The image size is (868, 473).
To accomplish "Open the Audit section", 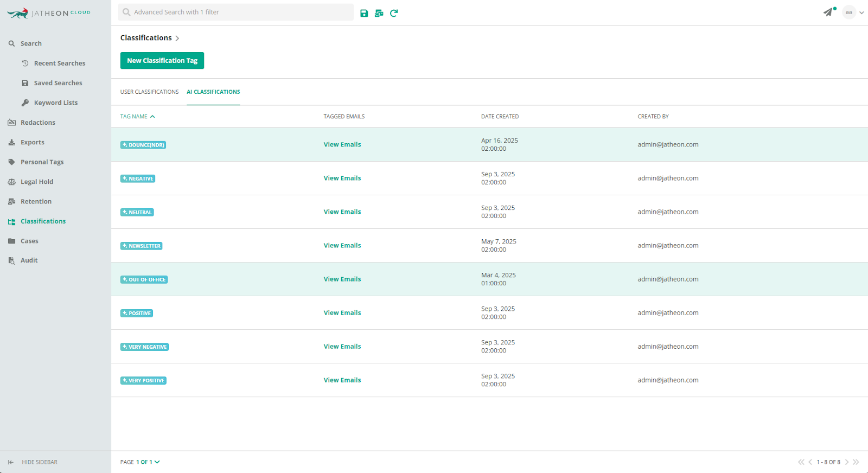I will 29,260.
